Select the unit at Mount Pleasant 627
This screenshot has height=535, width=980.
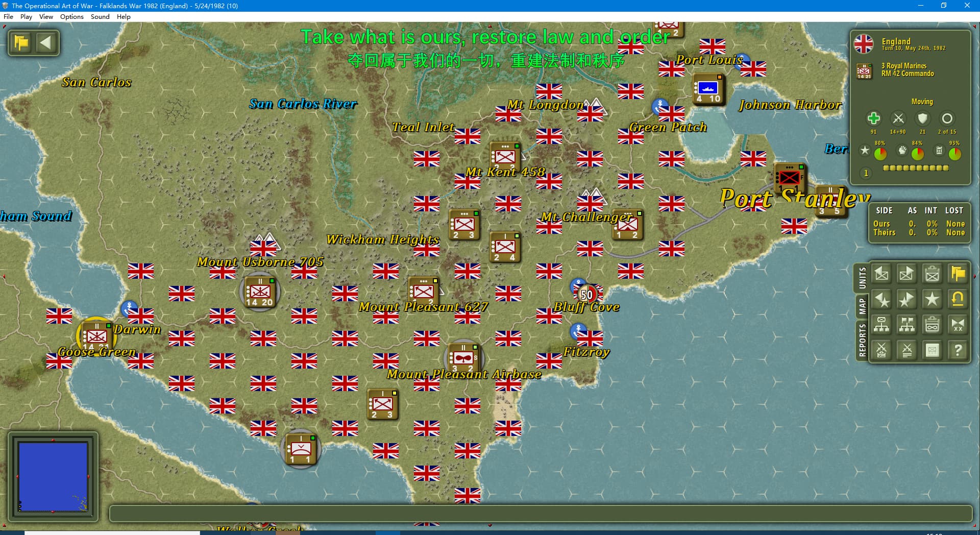point(423,291)
